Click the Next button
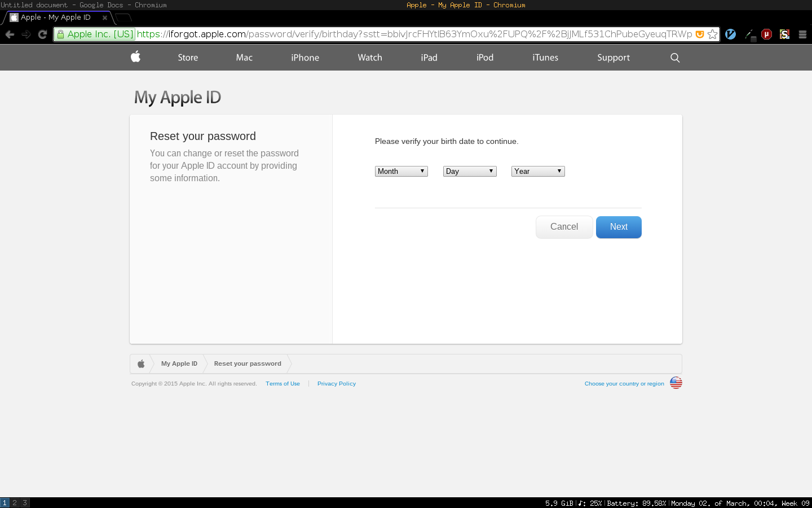This screenshot has width=812, height=508. coord(619,227)
